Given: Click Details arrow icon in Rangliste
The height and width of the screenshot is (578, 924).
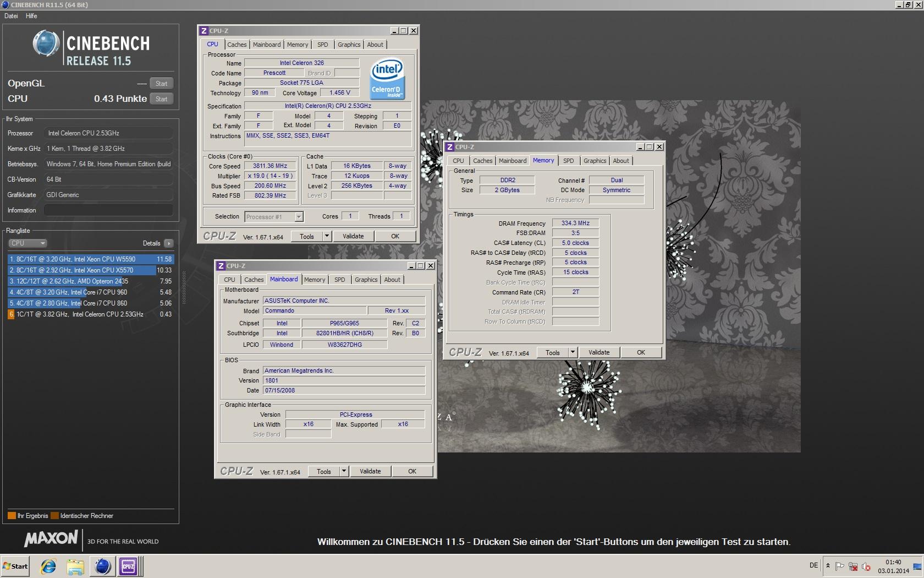Looking at the screenshot, I should coord(168,243).
